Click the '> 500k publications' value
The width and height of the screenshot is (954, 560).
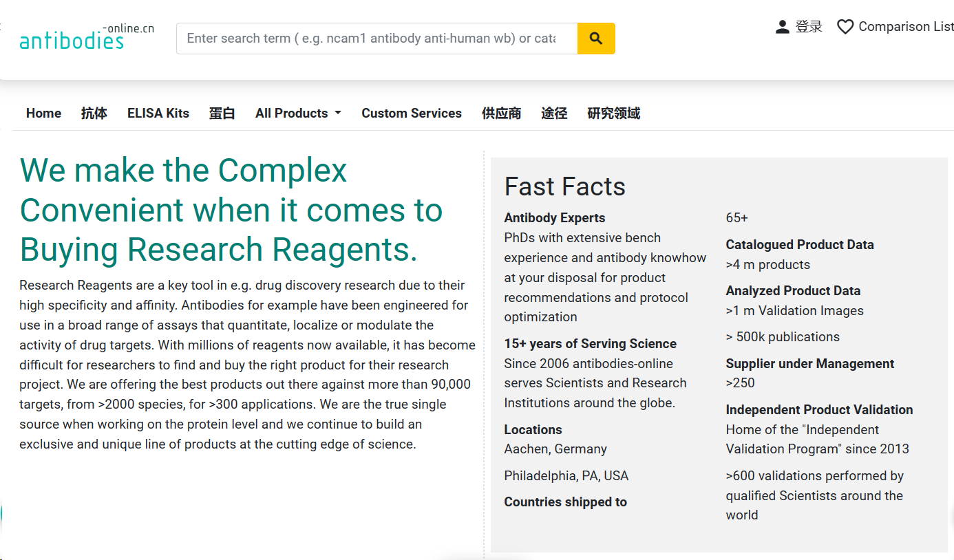click(x=783, y=337)
